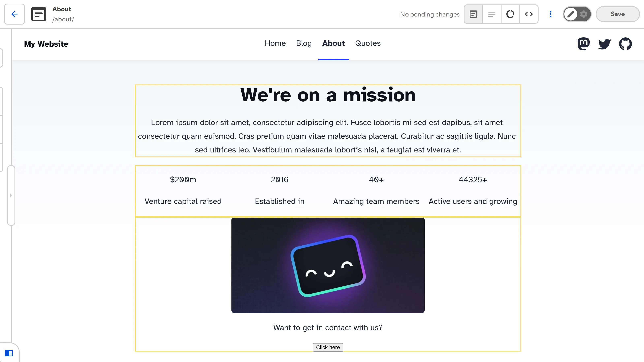The height and width of the screenshot is (362, 644).
Task: Go to the Blog navigation item
Action: click(x=304, y=43)
